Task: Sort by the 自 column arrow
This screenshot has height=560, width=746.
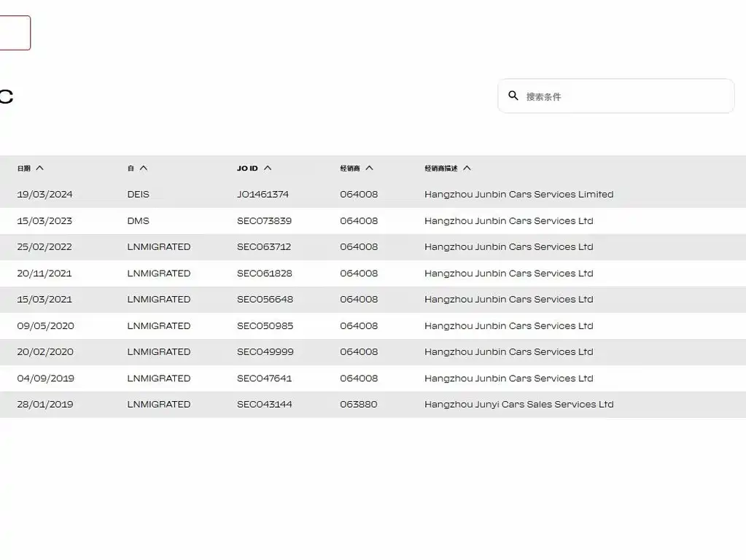Action: (x=143, y=168)
